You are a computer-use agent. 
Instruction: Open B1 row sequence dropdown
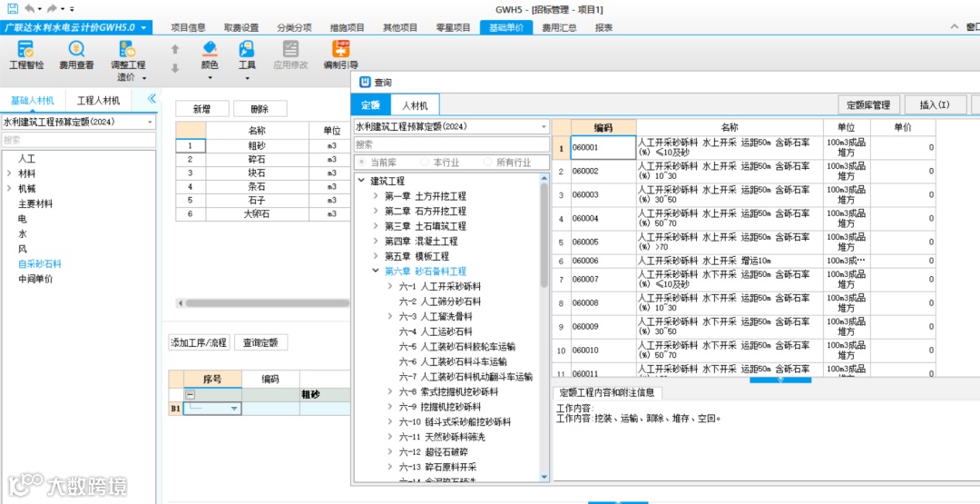(x=234, y=409)
